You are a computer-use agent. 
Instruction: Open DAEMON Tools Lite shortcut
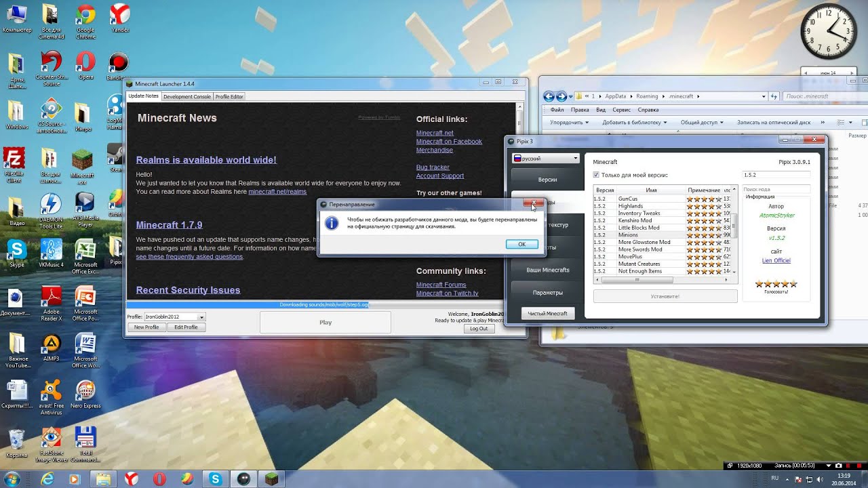click(51, 211)
